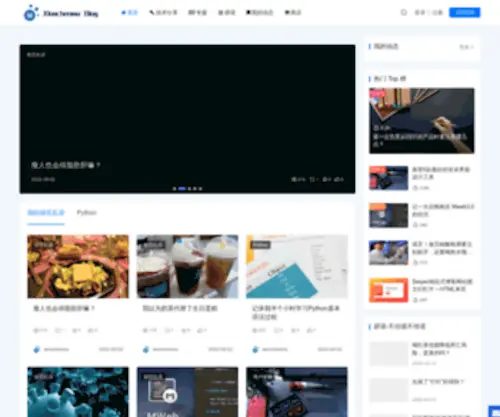
Task: Select the first carousel indicator dot
Action: tap(174, 189)
